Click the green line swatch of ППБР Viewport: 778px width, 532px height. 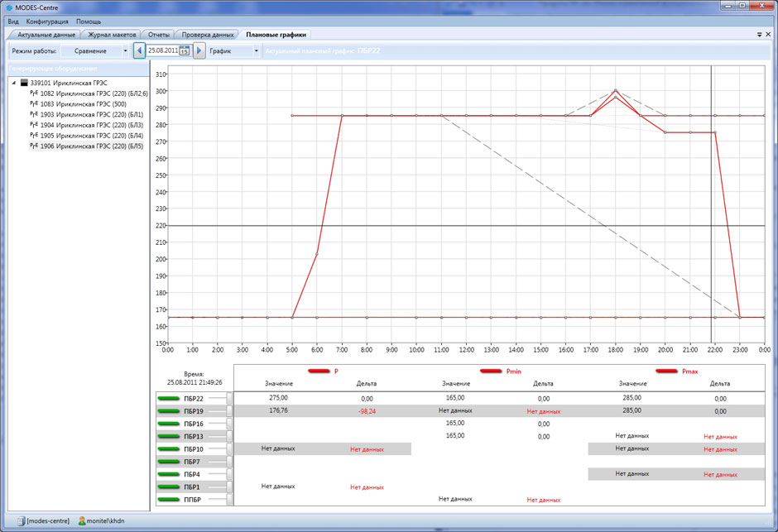[168, 499]
